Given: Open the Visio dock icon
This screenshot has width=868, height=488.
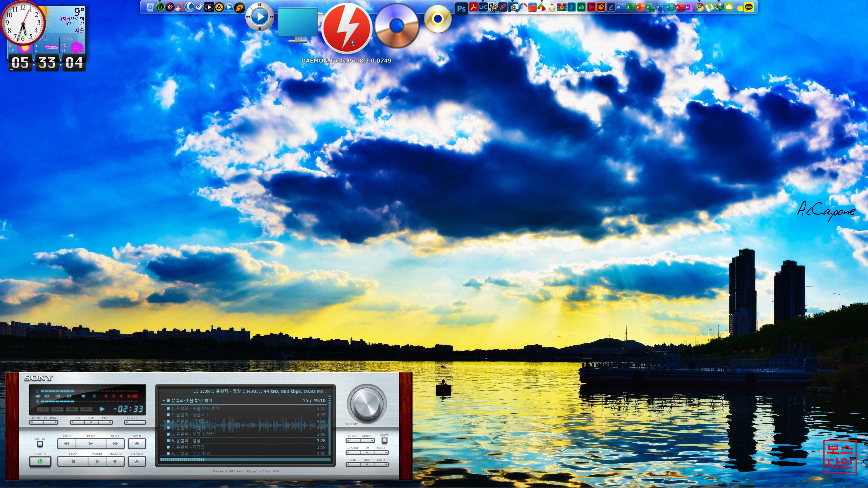Looking at the screenshot, I should [659, 7].
